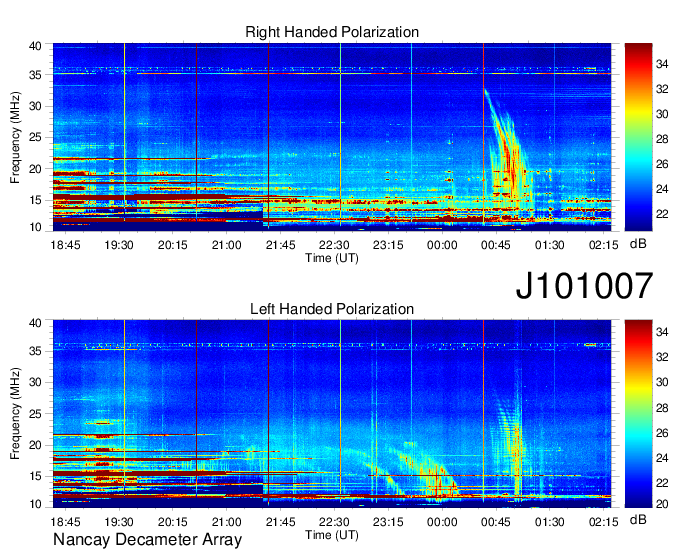680x552 pixels.
Task: Click the Left Handed plot's color scale bar
Action: pyautogui.click(x=638, y=414)
